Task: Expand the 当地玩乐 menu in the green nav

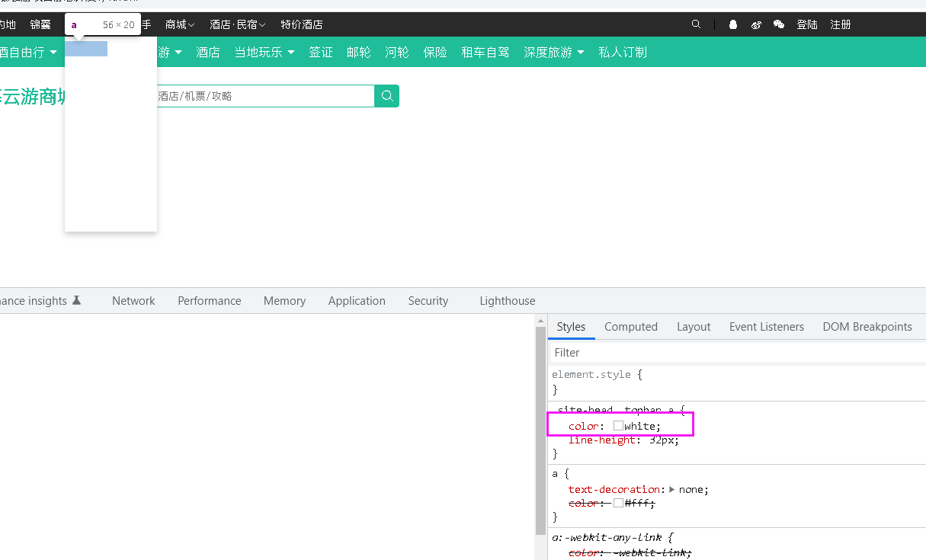Action: (264, 52)
